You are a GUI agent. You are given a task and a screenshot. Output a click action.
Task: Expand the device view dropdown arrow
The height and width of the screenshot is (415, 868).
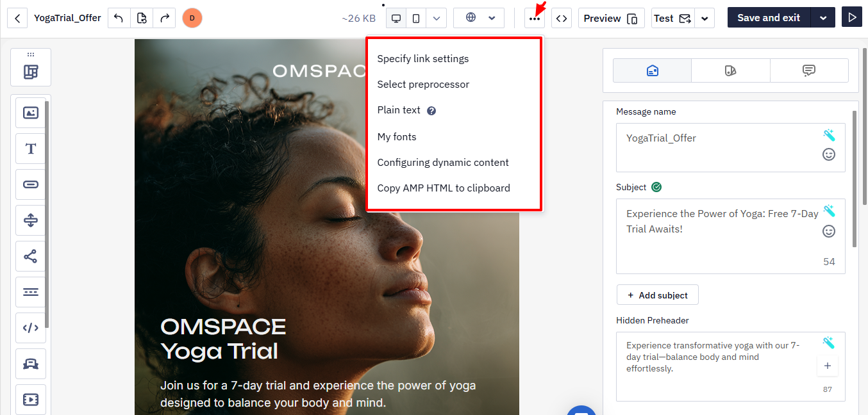(437, 18)
